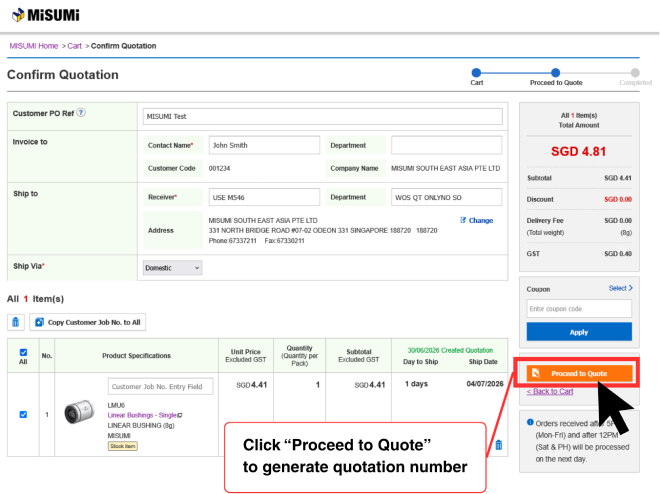This screenshot has height=494, width=660.
Task: Toggle the All items checkbox
Action: pos(23,352)
